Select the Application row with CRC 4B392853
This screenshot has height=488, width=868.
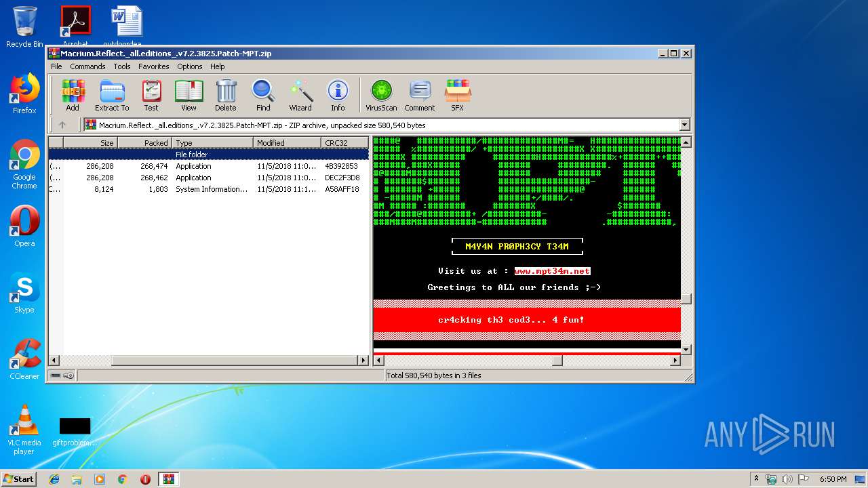(208, 166)
